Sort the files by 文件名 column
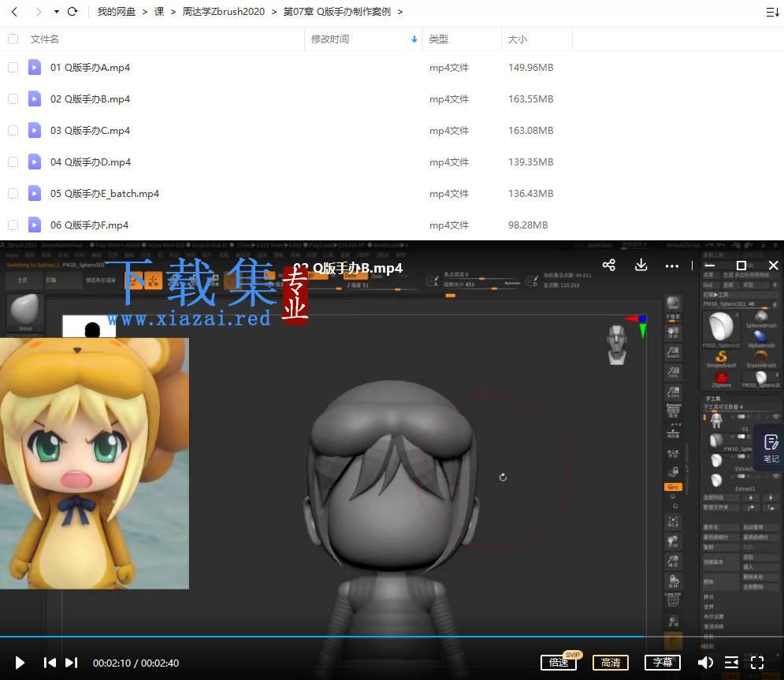This screenshot has width=784, height=680. point(44,39)
